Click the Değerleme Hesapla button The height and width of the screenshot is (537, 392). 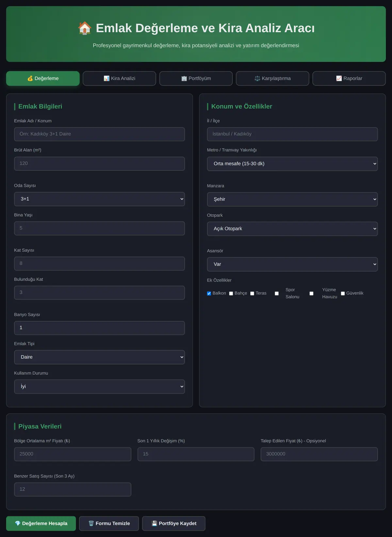point(41,523)
